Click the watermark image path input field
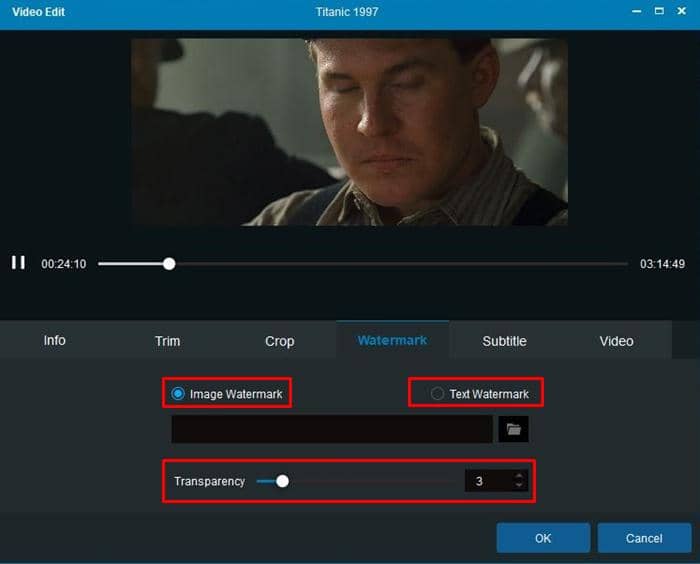Viewport: 700px width, 564px height. pos(332,429)
